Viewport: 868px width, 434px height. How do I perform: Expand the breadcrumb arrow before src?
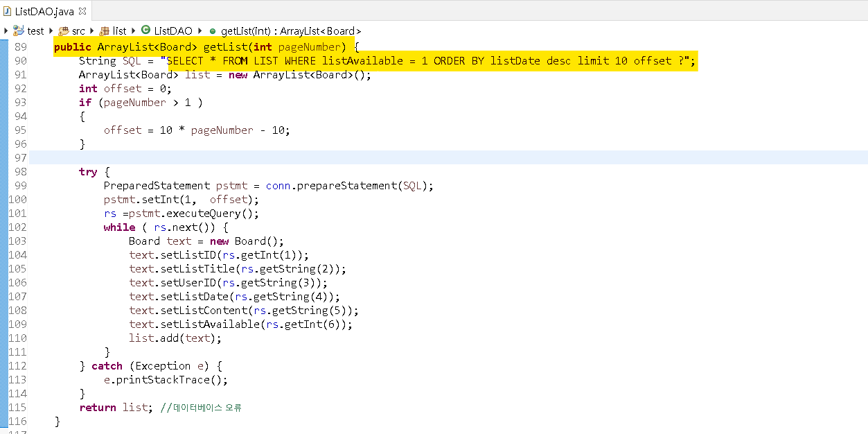pyautogui.click(x=51, y=31)
